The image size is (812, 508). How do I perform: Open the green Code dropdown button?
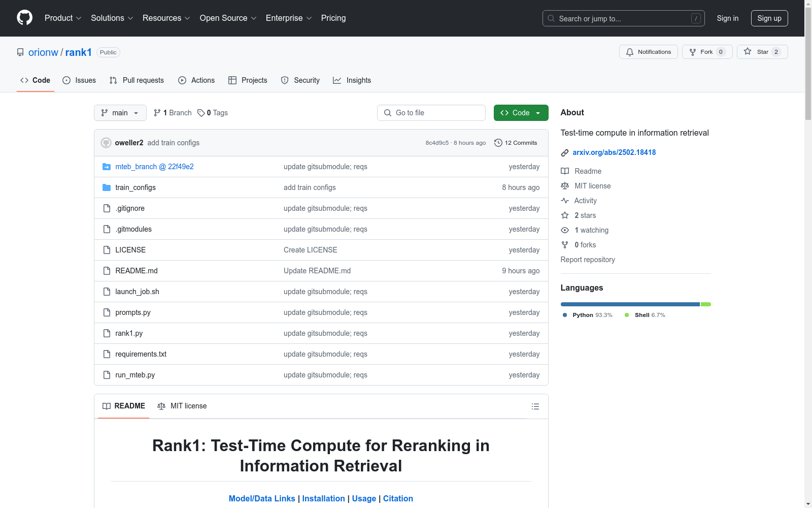pyautogui.click(x=521, y=113)
